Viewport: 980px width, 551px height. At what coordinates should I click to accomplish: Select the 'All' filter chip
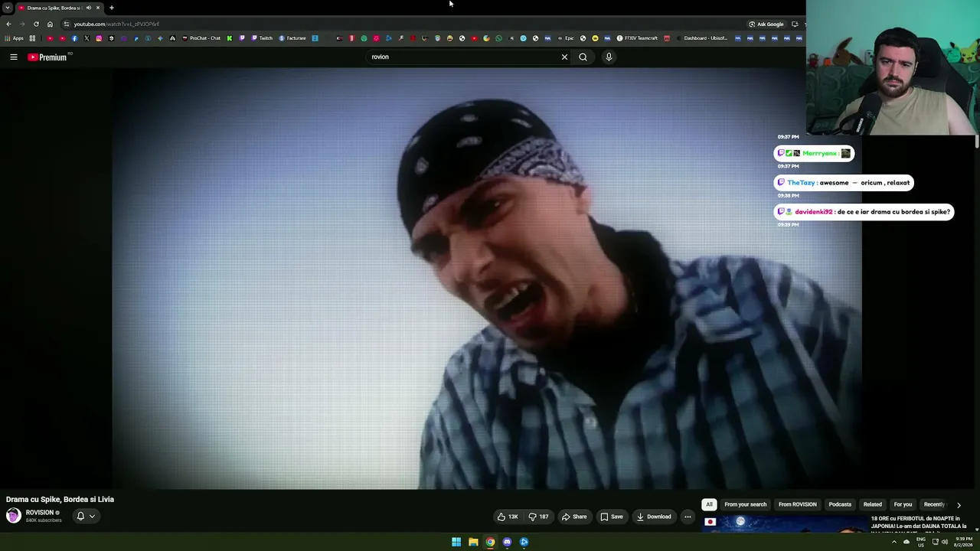[709, 504]
